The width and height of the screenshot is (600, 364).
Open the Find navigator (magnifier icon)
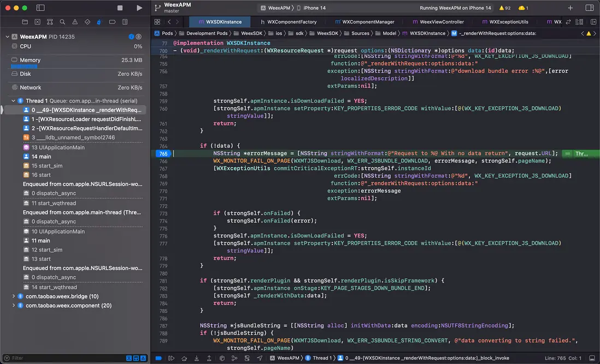click(62, 22)
